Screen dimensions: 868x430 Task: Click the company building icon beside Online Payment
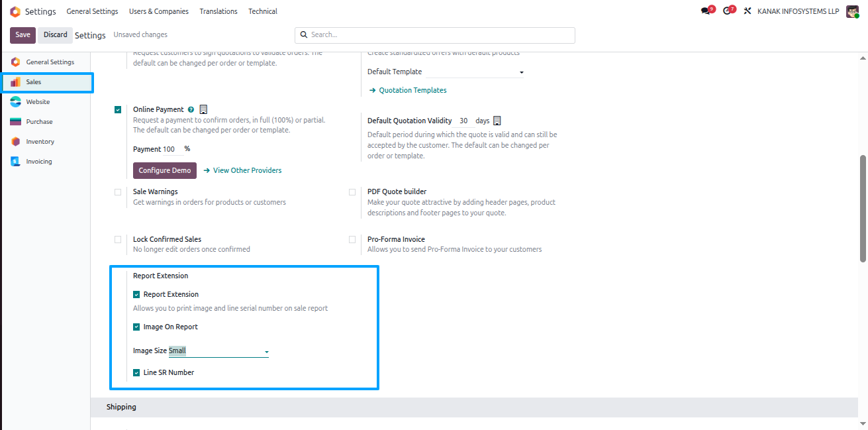coord(203,109)
